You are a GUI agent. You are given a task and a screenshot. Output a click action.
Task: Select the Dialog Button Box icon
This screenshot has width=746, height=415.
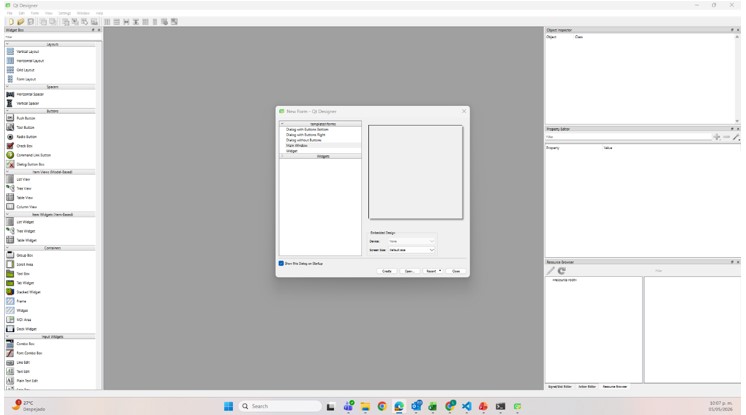pyautogui.click(x=10, y=164)
